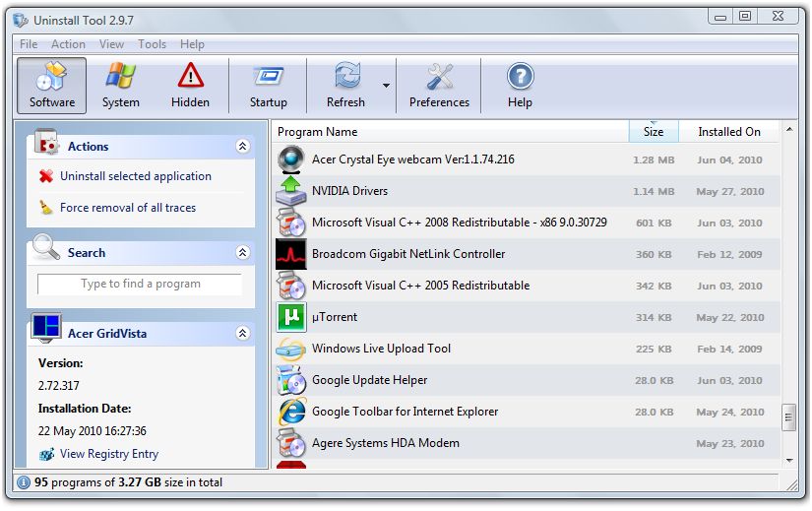Collapse the Search panel
The width and height of the screenshot is (812, 511).
pos(242,252)
